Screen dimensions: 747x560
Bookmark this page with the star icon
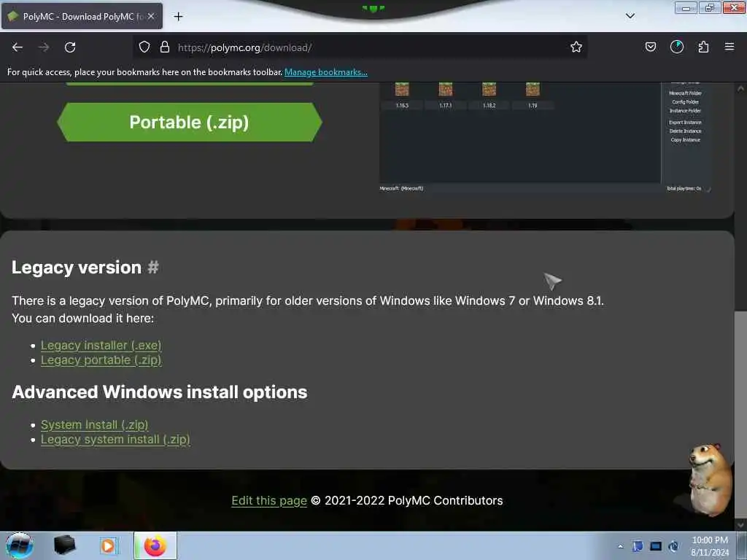tap(576, 47)
